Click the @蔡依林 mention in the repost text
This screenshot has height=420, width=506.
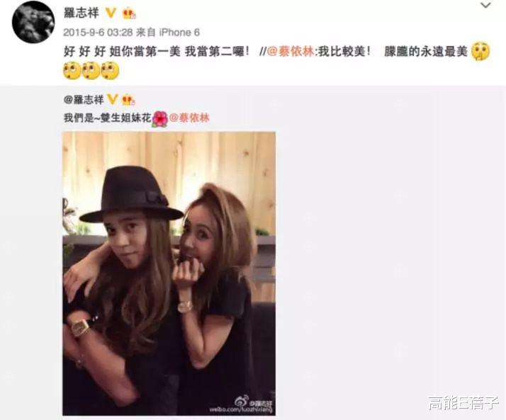tap(291, 51)
